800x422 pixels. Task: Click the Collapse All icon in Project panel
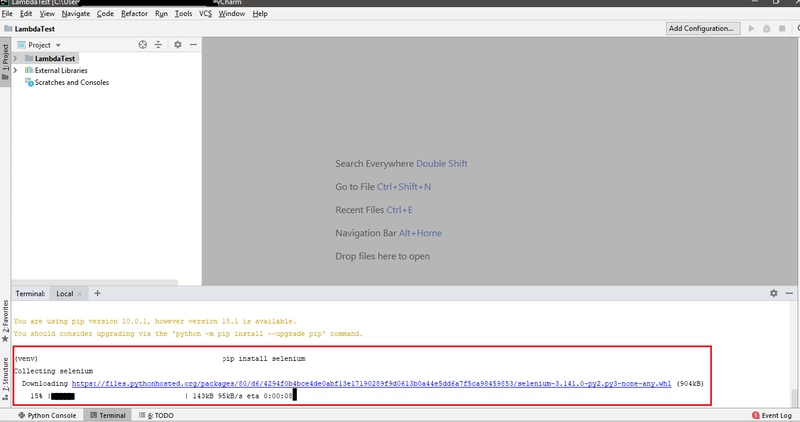coord(158,45)
